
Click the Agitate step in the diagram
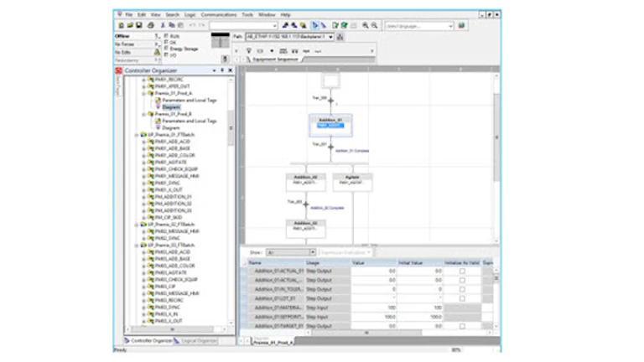(352, 182)
